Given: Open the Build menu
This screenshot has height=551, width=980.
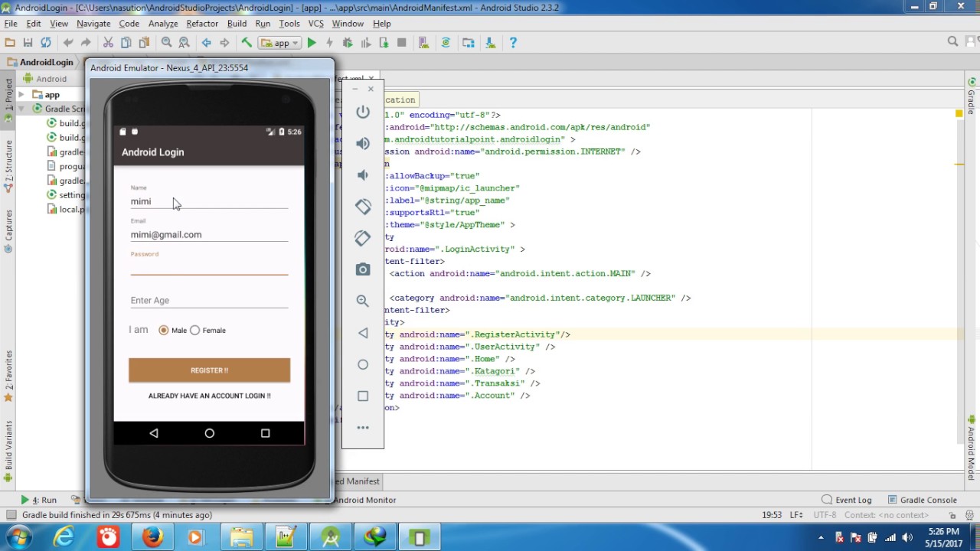Looking at the screenshot, I should tap(237, 24).
